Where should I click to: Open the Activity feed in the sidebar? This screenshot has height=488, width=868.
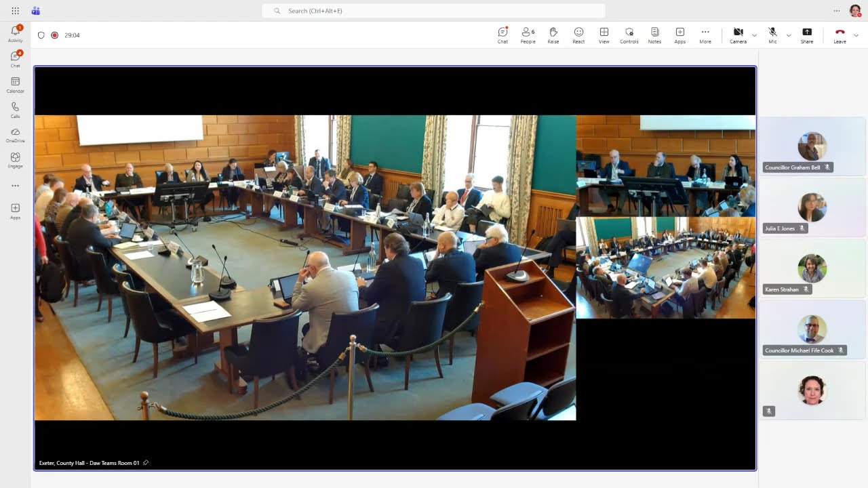point(15,34)
